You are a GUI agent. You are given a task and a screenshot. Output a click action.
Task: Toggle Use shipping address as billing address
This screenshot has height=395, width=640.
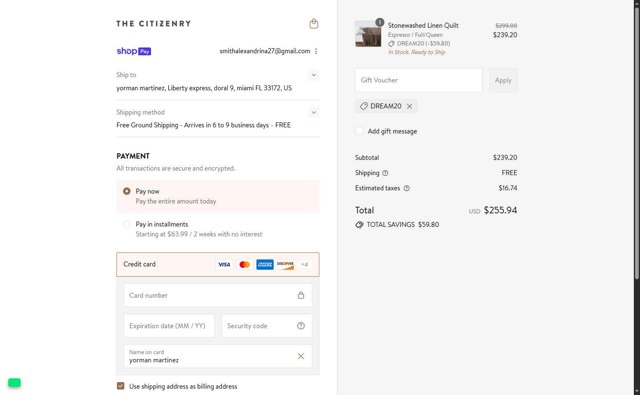pyautogui.click(x=120, y=386)
